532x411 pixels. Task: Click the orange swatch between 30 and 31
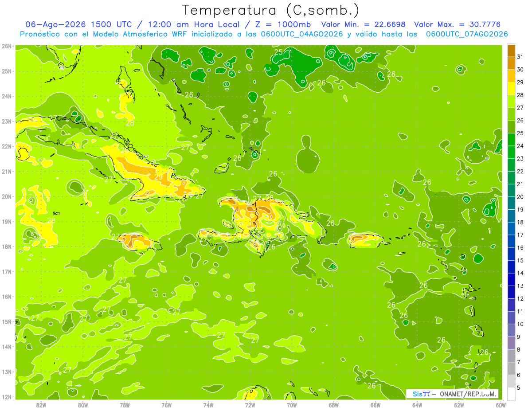click(511, 63)
